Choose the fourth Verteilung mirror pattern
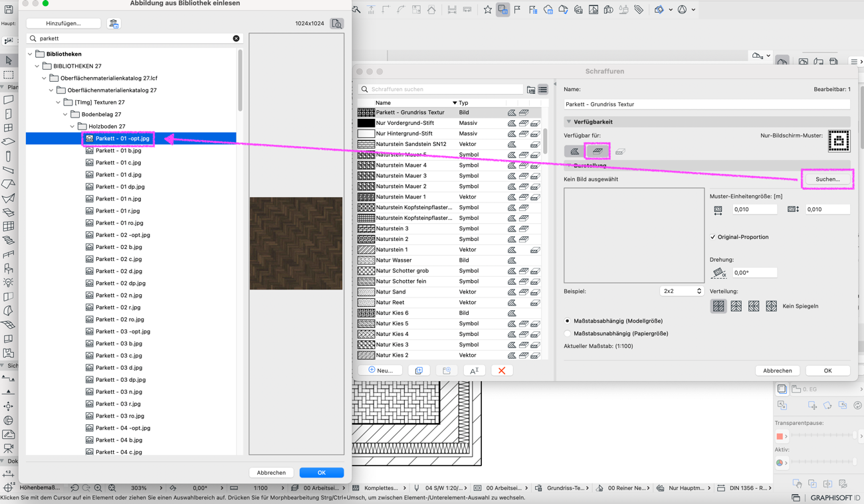This screenshot has width=864, height=504. [771, 306]
